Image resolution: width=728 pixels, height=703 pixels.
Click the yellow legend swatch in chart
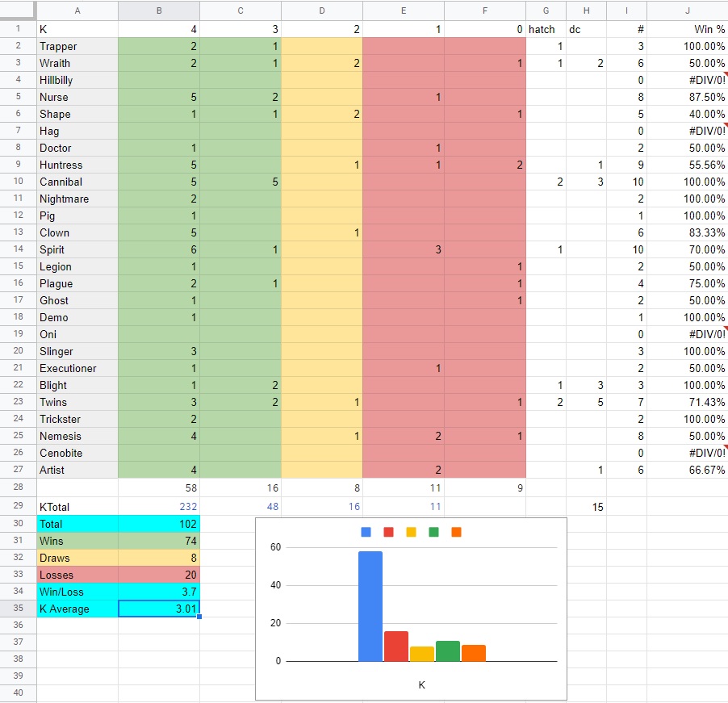(x=411, y=532)
